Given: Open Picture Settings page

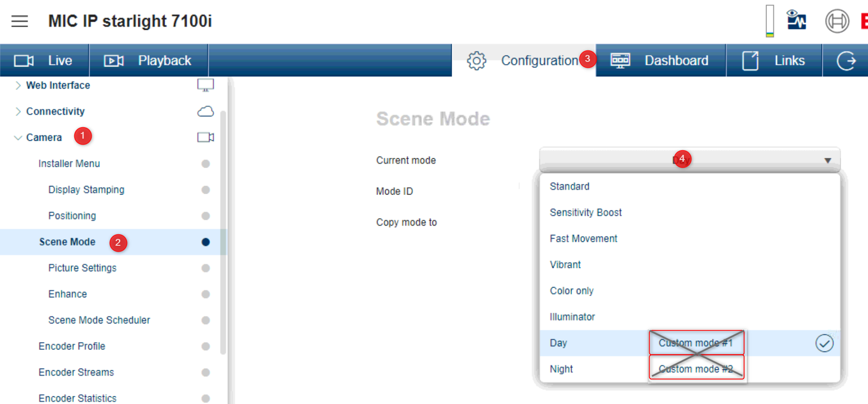Looking at the screenshot, I should (82, 268).
